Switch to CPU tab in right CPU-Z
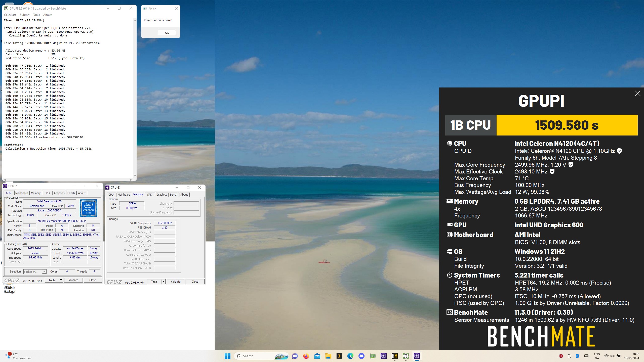 111,195
